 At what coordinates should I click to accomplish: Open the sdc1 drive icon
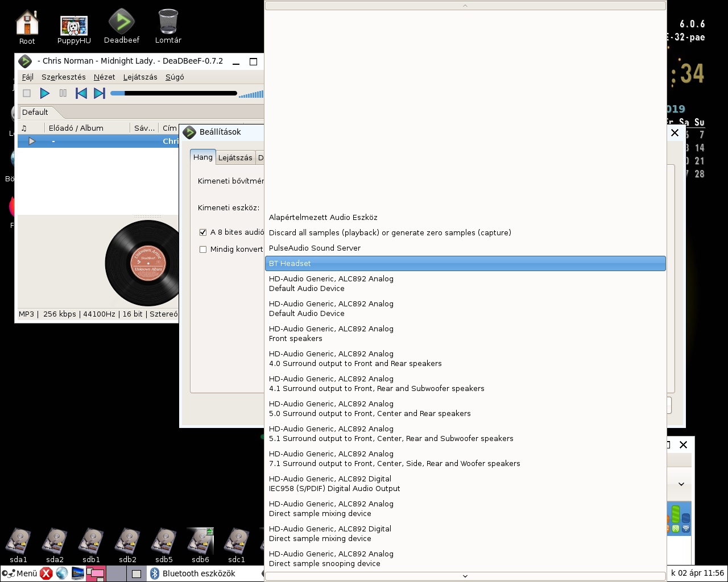coord(237,544)
